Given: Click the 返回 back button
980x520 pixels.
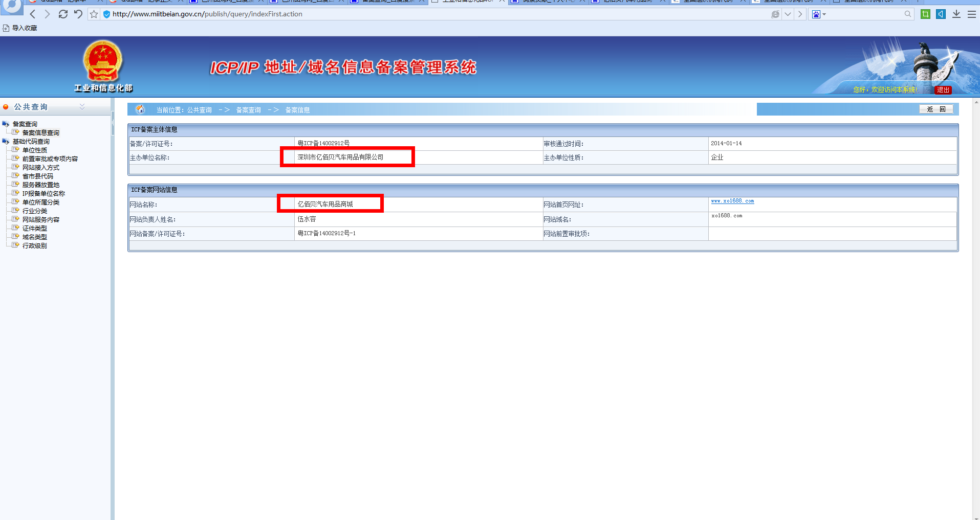Looking at the screenshot, I should (936, 109).
